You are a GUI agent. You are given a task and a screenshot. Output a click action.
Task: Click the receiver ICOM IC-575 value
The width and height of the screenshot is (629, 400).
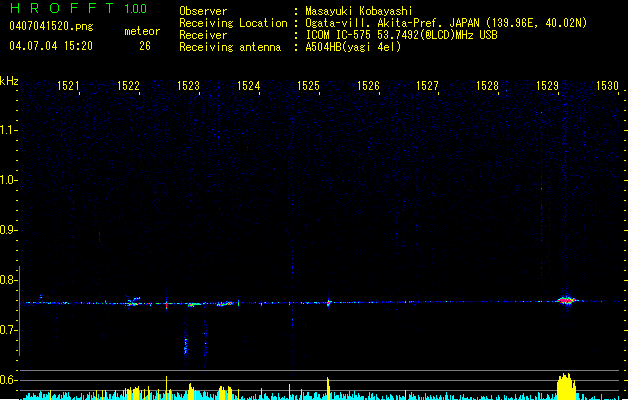(x=401, y=35)
